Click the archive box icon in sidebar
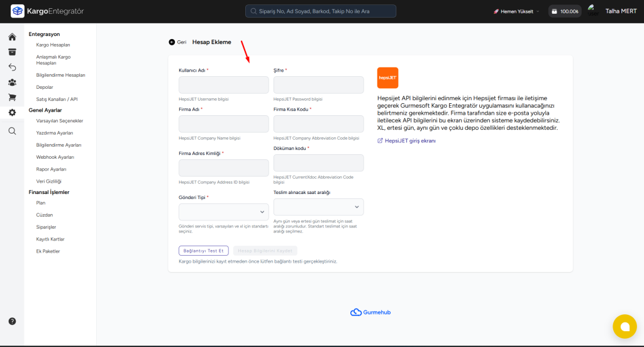644x347 pixels. (x=12, y=52)
